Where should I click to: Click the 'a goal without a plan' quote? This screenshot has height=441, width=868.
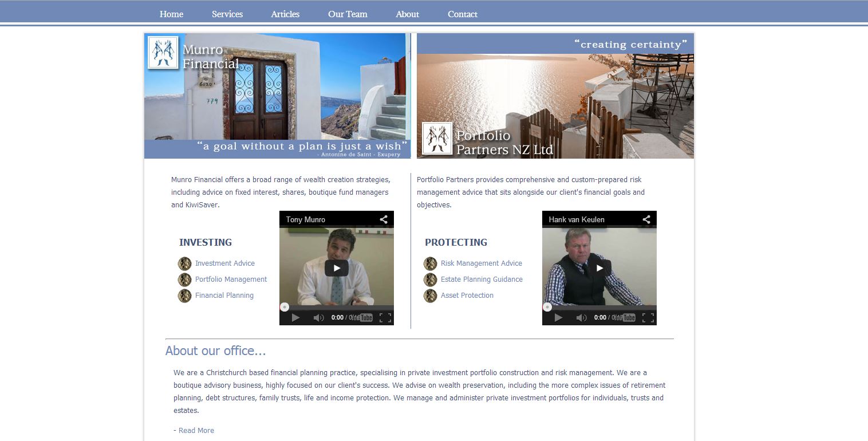(303, 146)
